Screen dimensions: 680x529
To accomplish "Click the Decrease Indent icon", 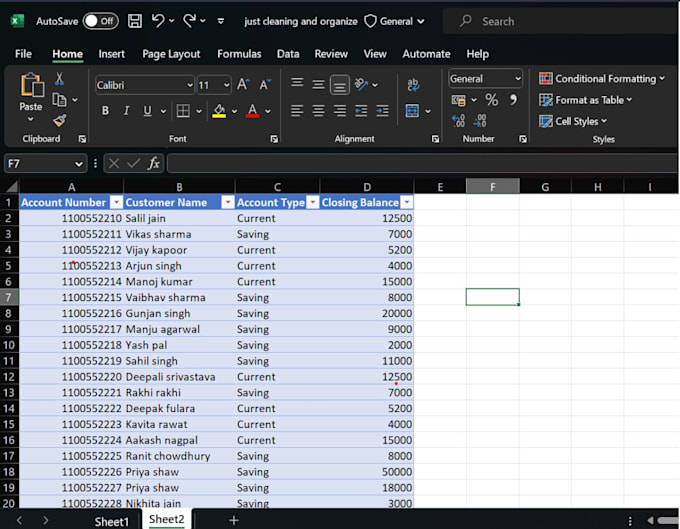I will point(361,111).
